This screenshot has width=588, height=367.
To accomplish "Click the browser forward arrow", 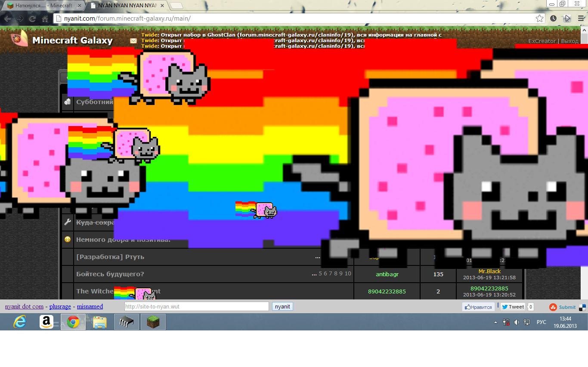I will click(x=20, y=19).
